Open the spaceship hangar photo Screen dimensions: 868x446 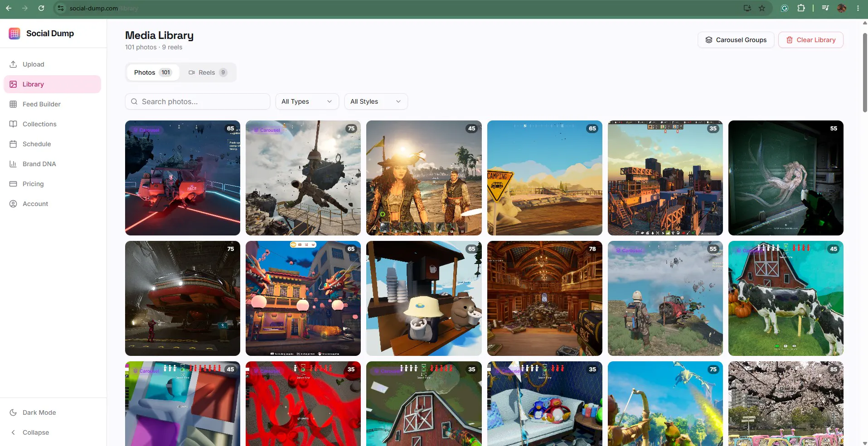tap(183, 298)
